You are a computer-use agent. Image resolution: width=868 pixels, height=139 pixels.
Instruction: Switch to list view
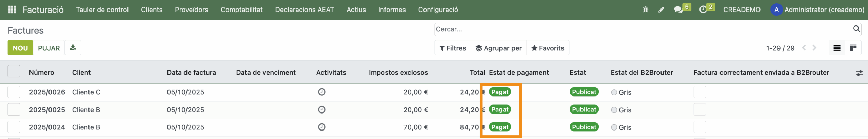click(837, 48)
